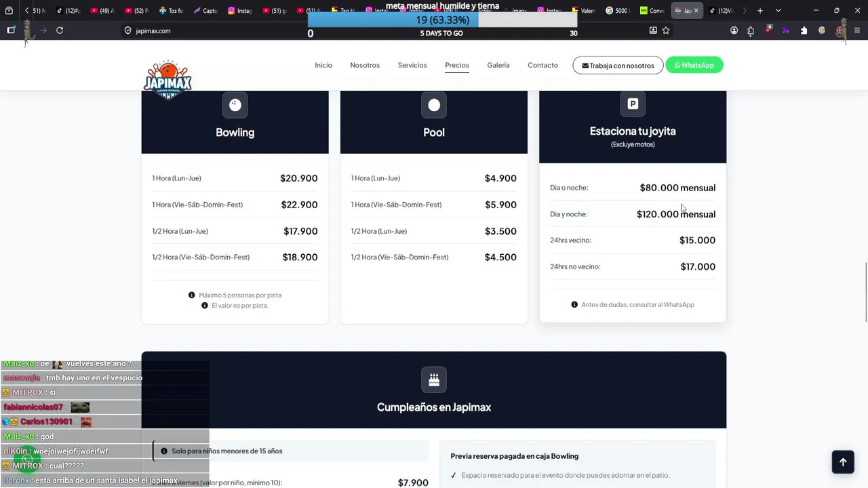Click the scroll-to-top arrow button

(x=843, y=462)
